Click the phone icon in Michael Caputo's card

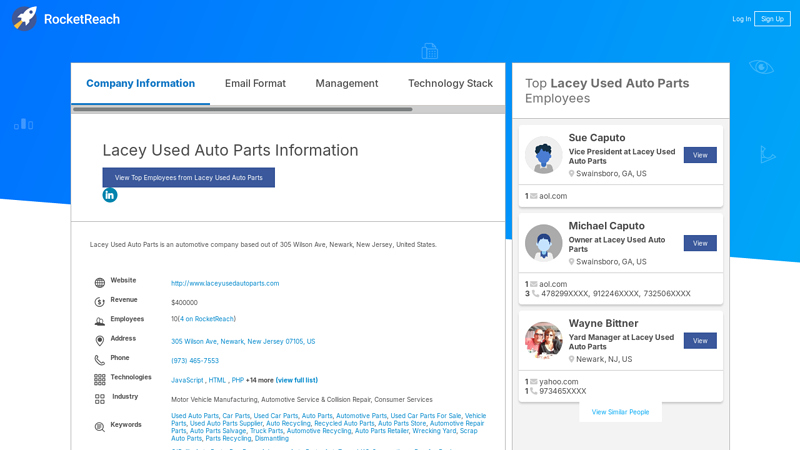tap(535, 293)
